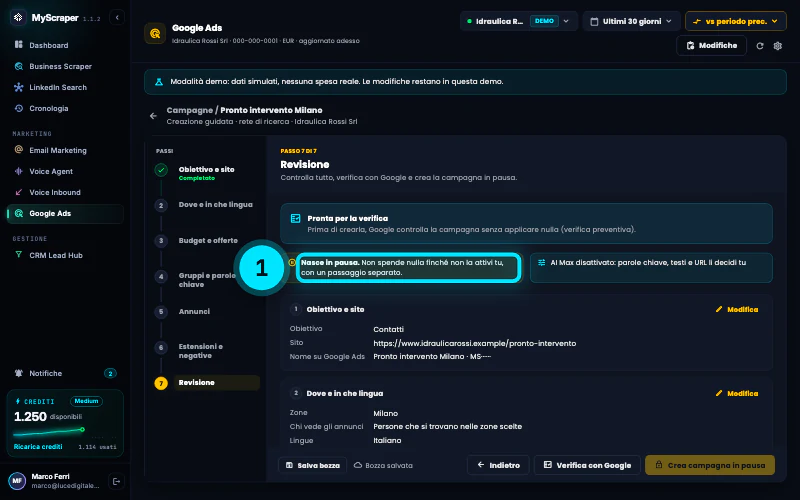Click Ricarica crediti link

(38, 446)
